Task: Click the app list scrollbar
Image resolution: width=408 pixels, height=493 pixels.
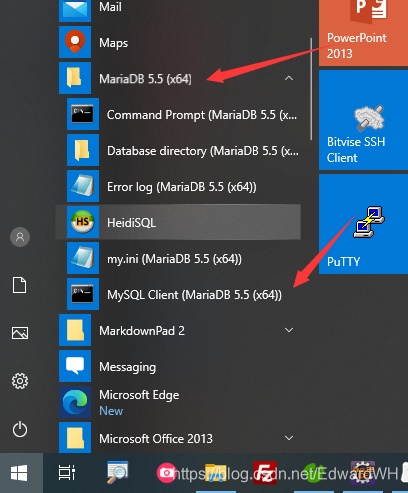Action: (x=311, y=89)
